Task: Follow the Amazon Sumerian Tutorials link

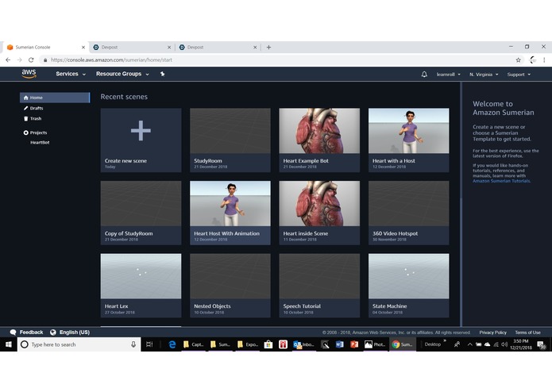Action: [501, 181]
